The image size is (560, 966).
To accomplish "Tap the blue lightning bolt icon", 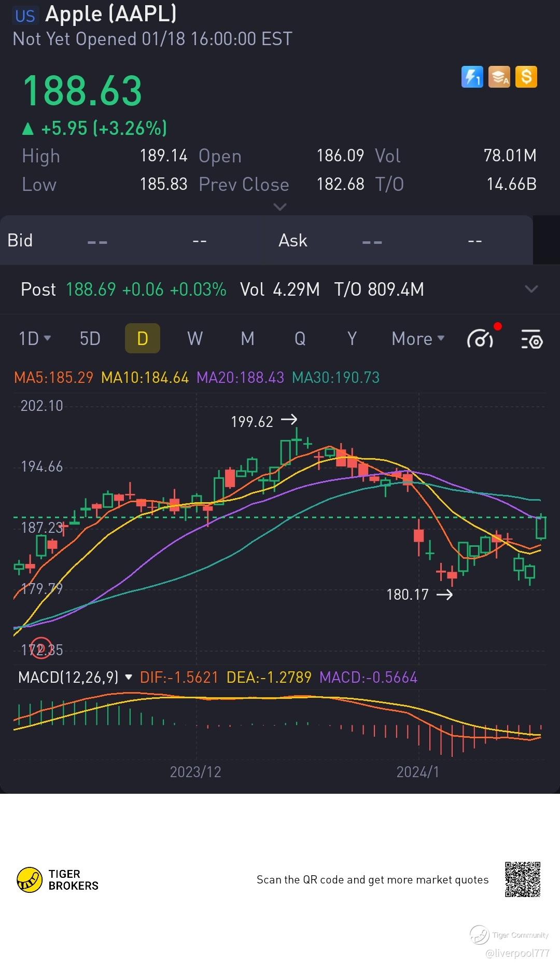I will pyautogui.click(x=472, y=77).
